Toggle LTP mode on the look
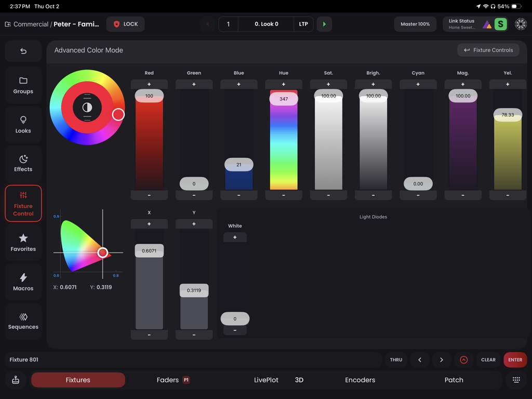532x399 pixels. 303,24
